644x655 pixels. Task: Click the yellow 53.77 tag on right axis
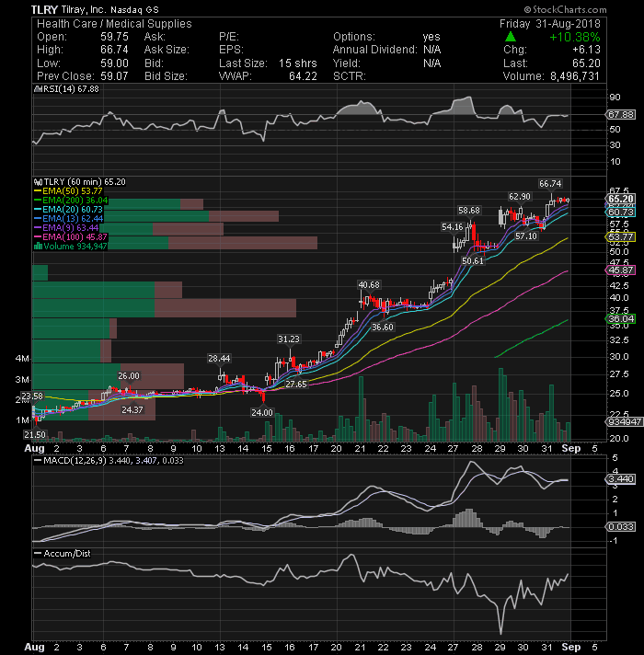(621, 236)
